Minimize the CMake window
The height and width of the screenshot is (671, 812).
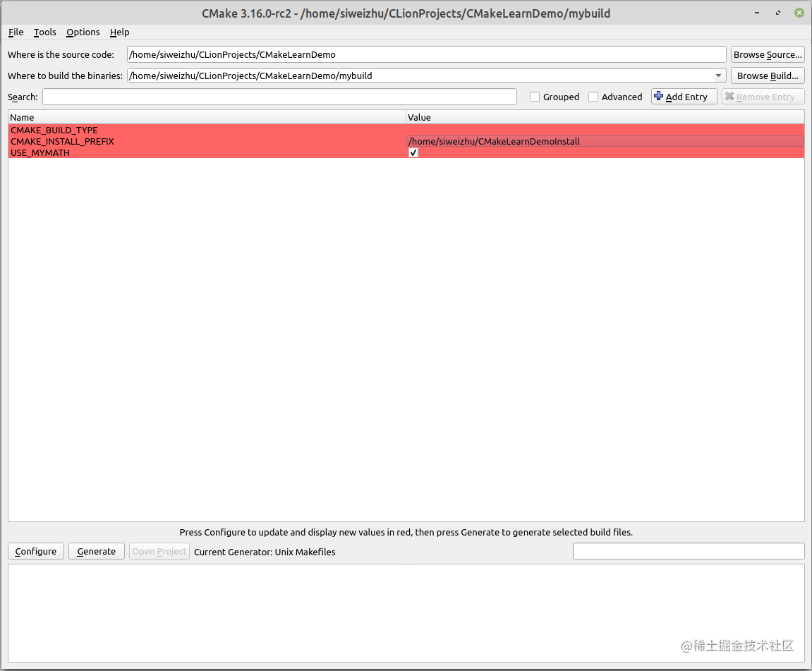757,13
